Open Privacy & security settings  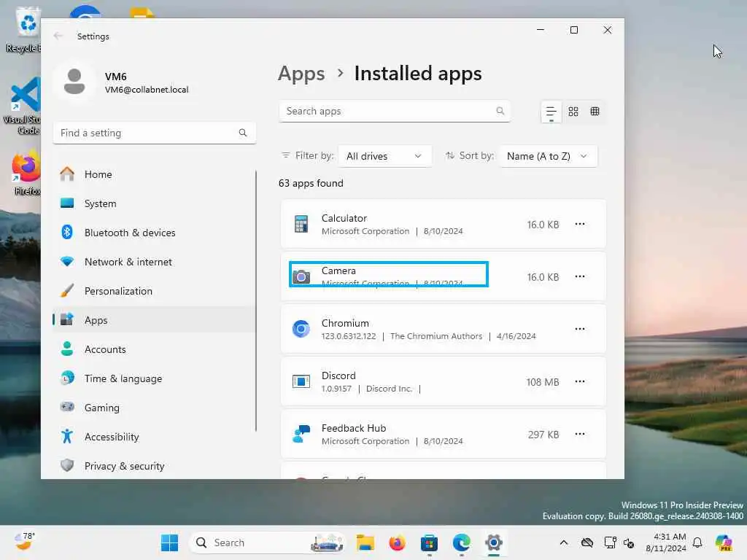pyautogui.click(x=154, y=466)
